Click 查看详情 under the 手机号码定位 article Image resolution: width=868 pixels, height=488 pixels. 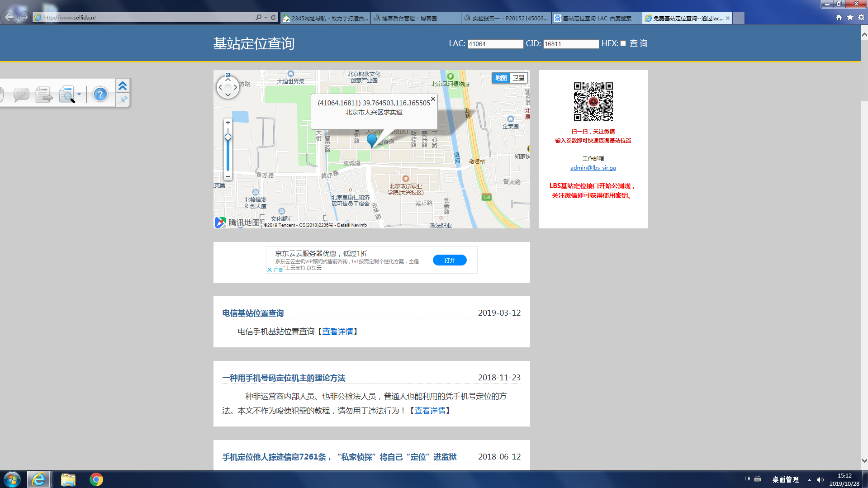click(x=430, y=411)
